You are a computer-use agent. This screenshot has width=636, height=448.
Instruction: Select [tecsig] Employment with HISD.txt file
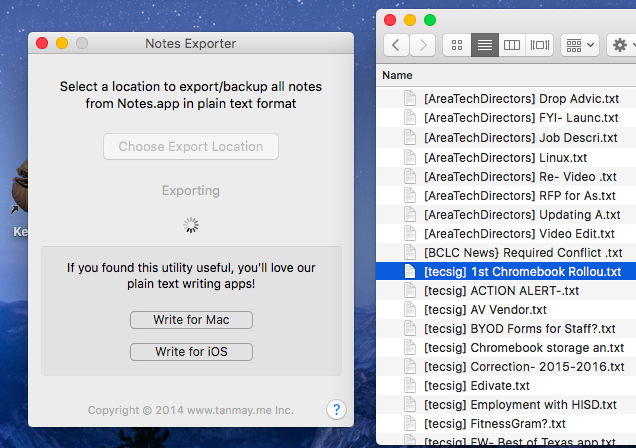[506, 405]
